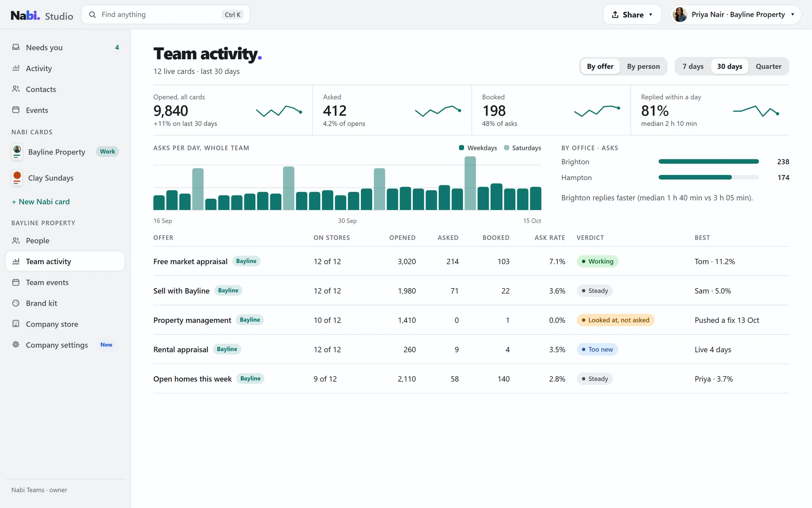Switch view to By person

[643, 66]
